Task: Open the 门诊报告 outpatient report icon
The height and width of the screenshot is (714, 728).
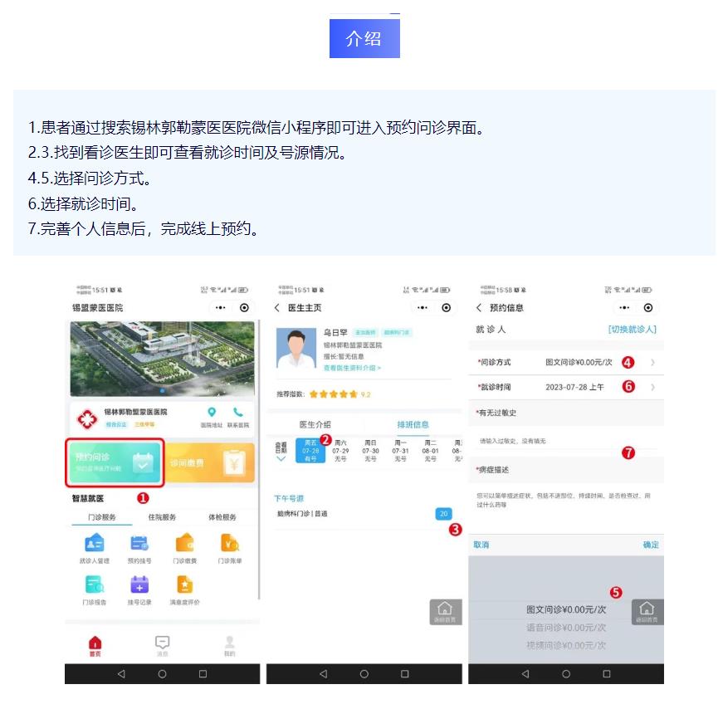Action: (94, 585)
